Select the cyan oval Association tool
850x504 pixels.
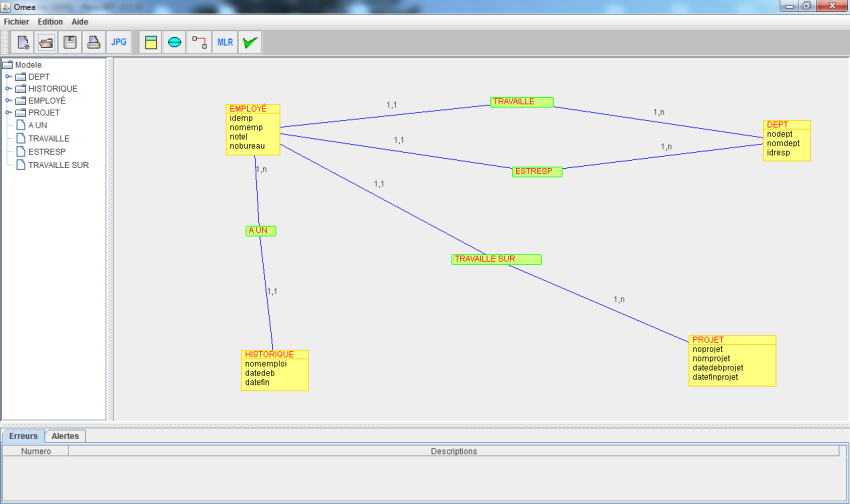click(175, 42)
